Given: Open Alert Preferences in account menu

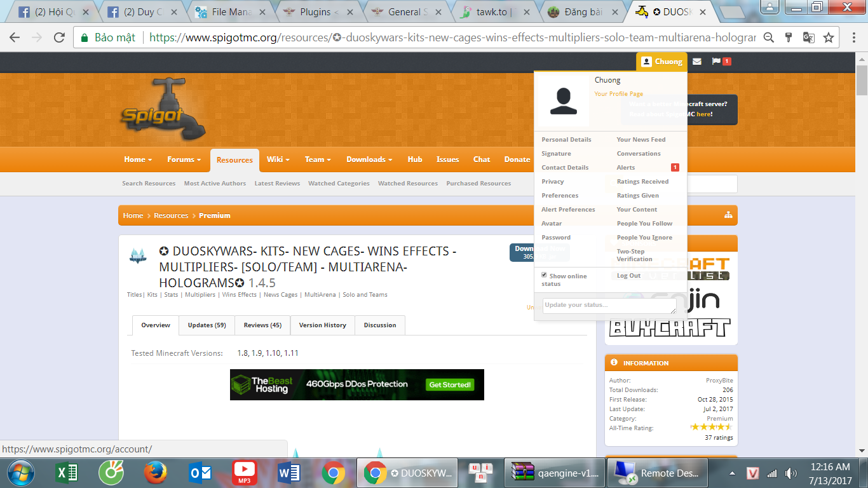Looking at the screenshot, I should pyautogui.click(x=568, y=210).
